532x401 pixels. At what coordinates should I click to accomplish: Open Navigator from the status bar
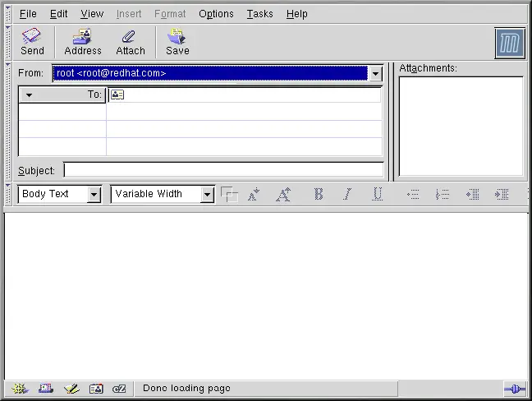[20, 388]
